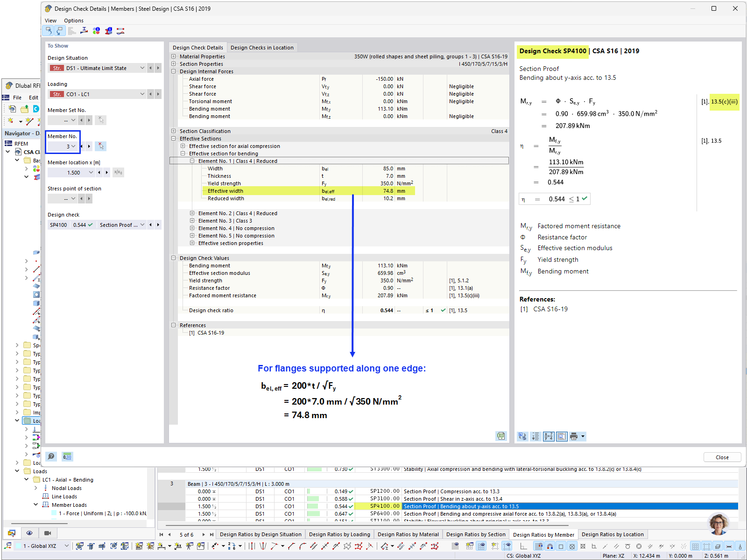This screenshot has width=747, height=560.
Task: Toggle relative member location with x/x0 button
Action: click(118, 172)
